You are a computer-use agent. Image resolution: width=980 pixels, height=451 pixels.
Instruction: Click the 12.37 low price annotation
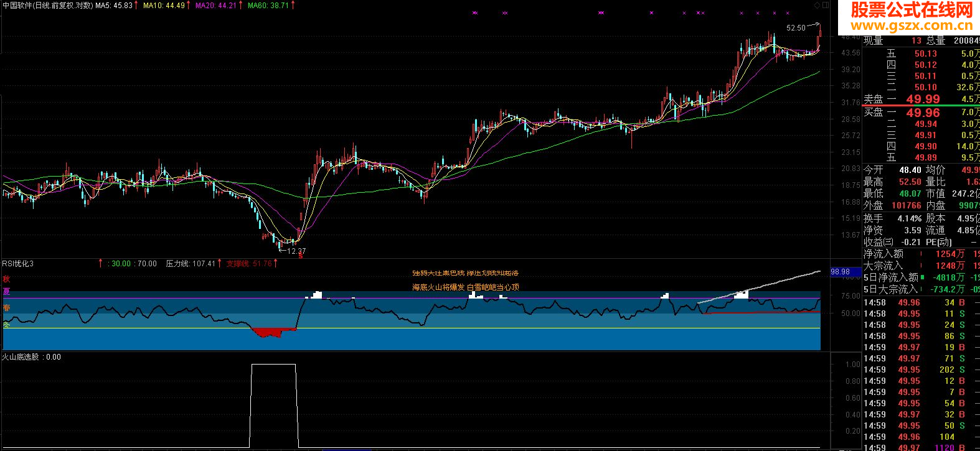pyautogui.click(x=296, y=251)
